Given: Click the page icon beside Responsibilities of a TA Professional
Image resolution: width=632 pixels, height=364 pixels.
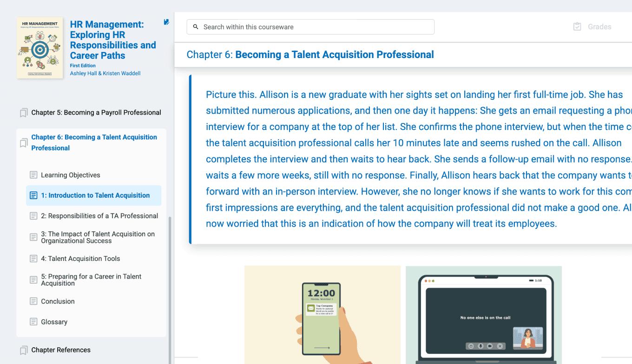Looking at the screenshot, I should (x=33, y=216).
